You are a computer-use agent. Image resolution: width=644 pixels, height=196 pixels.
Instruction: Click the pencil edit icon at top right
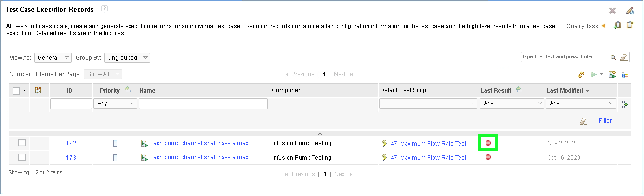click(630, 11)
